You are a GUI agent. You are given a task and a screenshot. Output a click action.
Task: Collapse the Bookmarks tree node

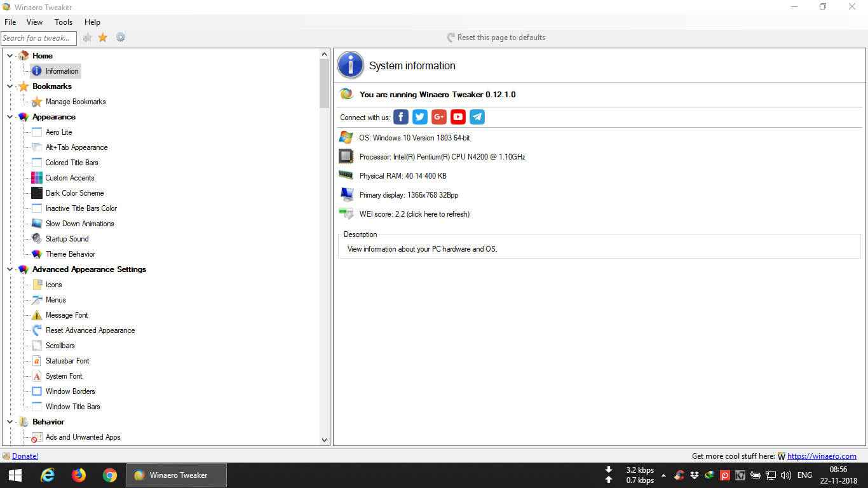click(10, 86)
